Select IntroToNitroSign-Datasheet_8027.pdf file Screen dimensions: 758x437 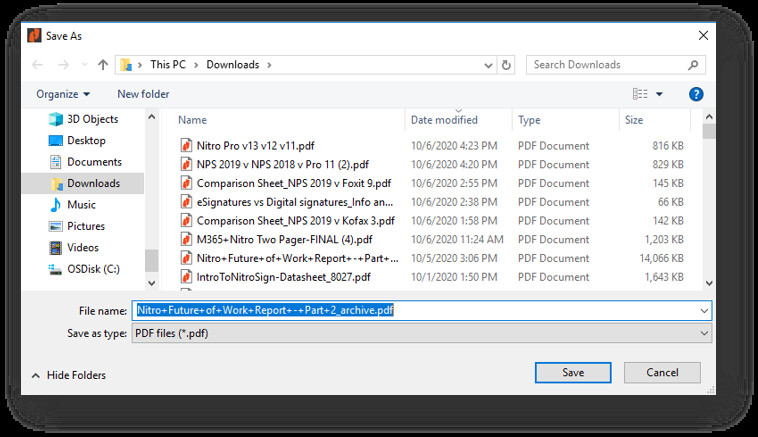[x=283, y=277]
